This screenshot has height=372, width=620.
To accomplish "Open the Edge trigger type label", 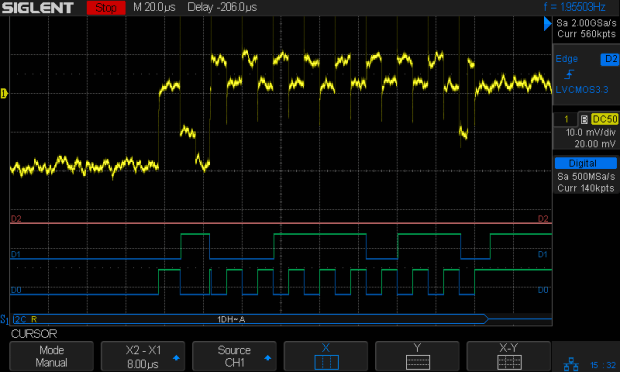I will [x=566, y=59].
